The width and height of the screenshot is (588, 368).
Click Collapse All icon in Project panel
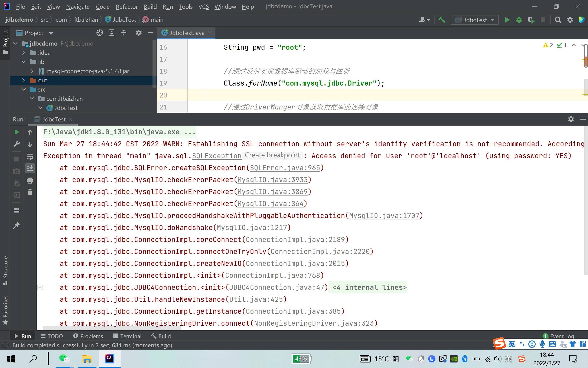click(x=123, y=33)
